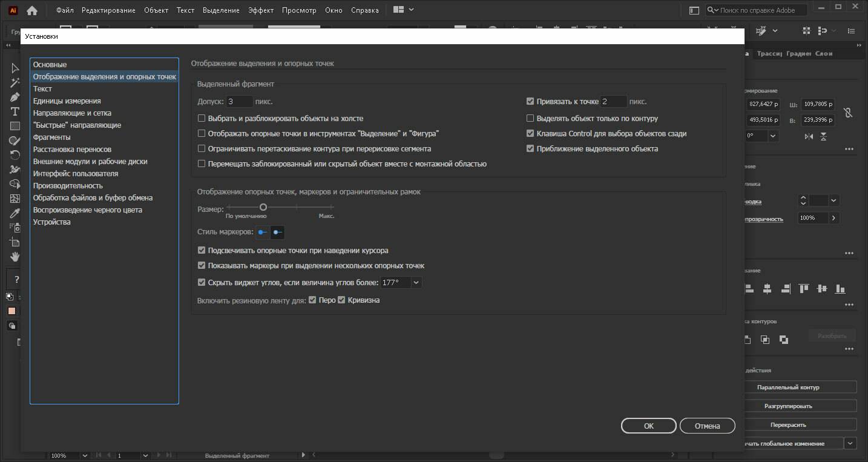Click vertical align center icon
This screenshot has width=868, height=462.
pos(822,289)
